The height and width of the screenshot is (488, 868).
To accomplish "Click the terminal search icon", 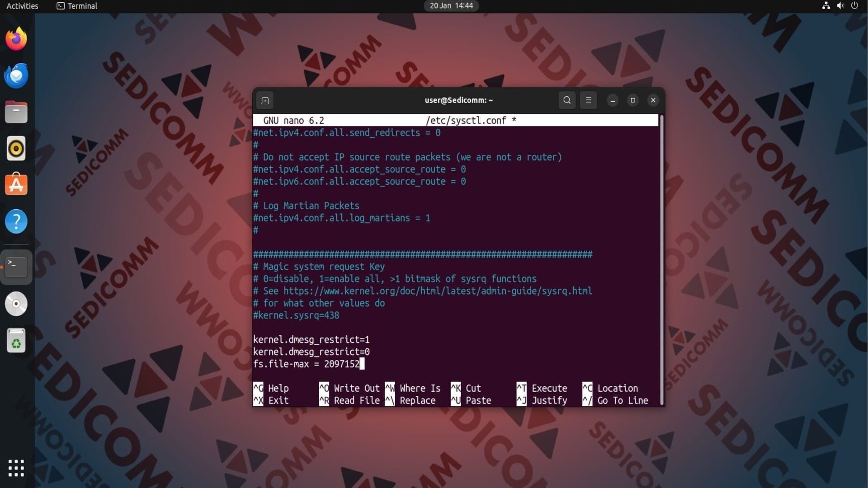I will click(567, 100).
